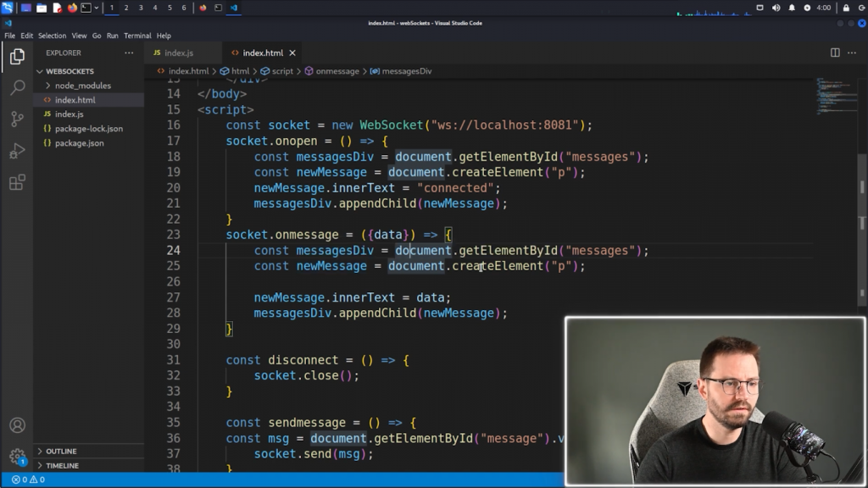Open the Source Control view

[17, 119]
